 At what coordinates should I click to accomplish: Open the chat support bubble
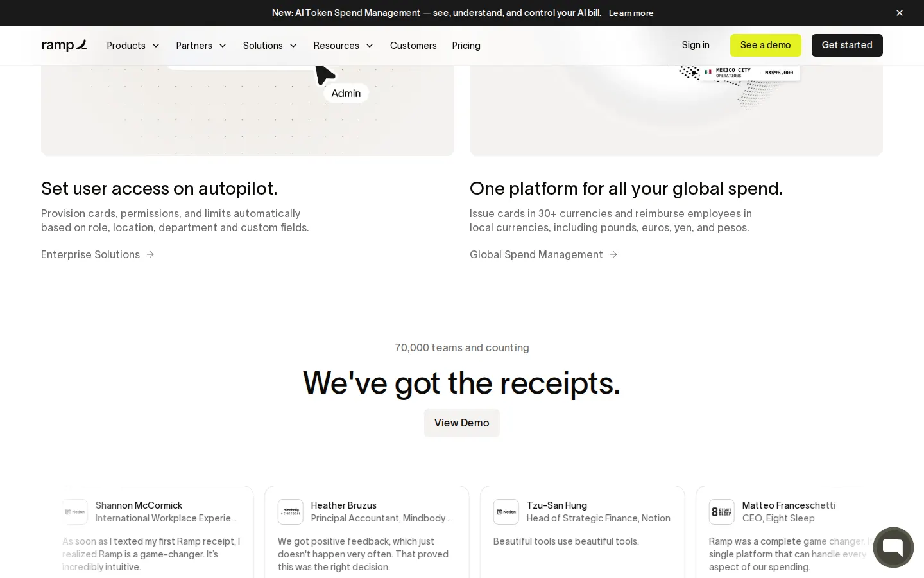tap(893, 547)
